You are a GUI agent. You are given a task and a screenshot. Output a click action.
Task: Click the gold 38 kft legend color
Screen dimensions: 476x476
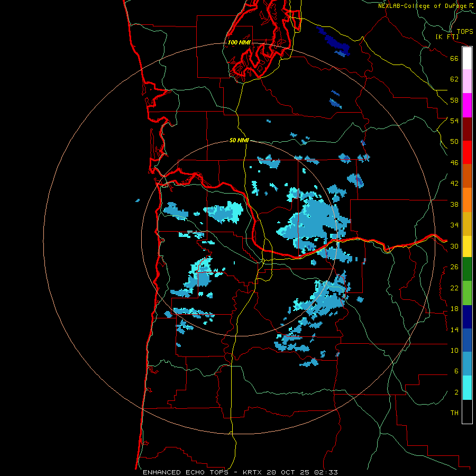click(x=467, y=224)
